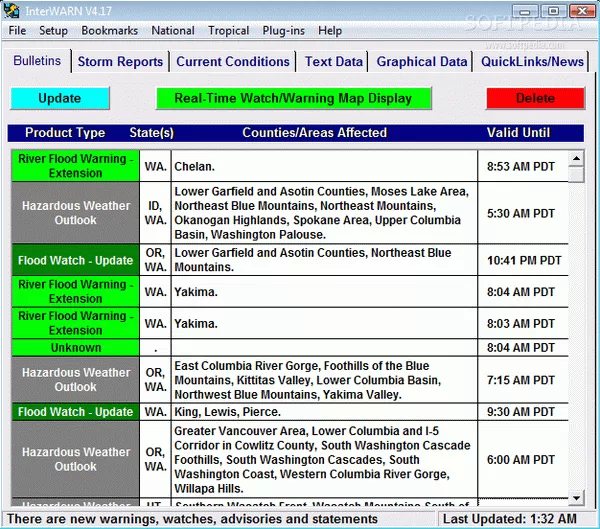Open the File menu

point(17,31)
